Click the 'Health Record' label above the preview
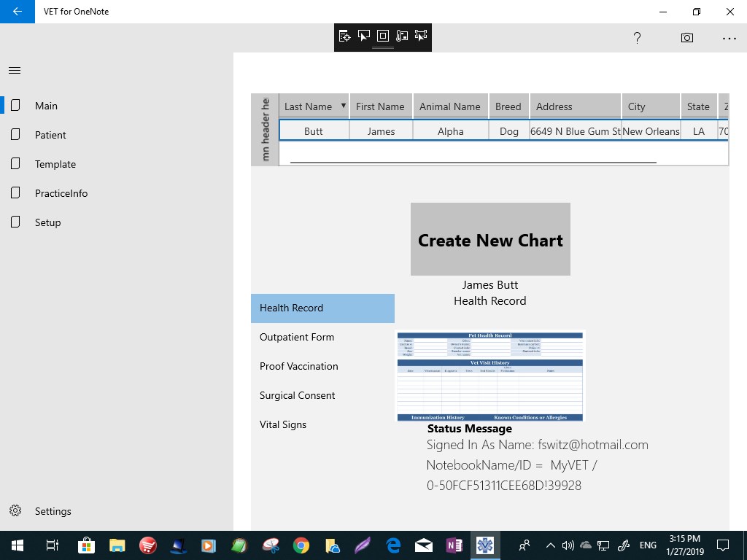747x560 pixels. [489, 301]
